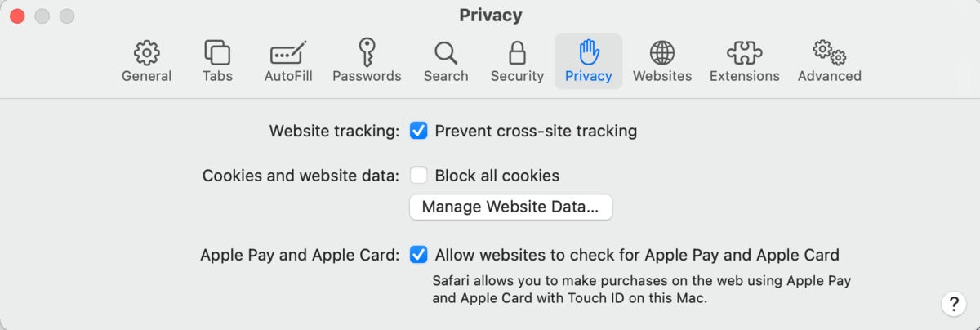The height and width of the screenshot is (330, 980).
Task: Disable Allow websites to check Apple Pay
Action: click(x=419, y=255)
